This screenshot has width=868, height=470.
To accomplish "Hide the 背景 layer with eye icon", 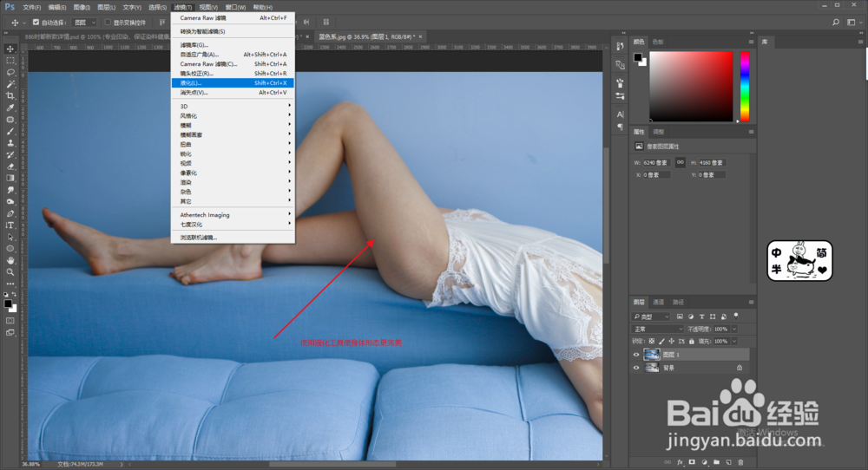I will 636,368.
